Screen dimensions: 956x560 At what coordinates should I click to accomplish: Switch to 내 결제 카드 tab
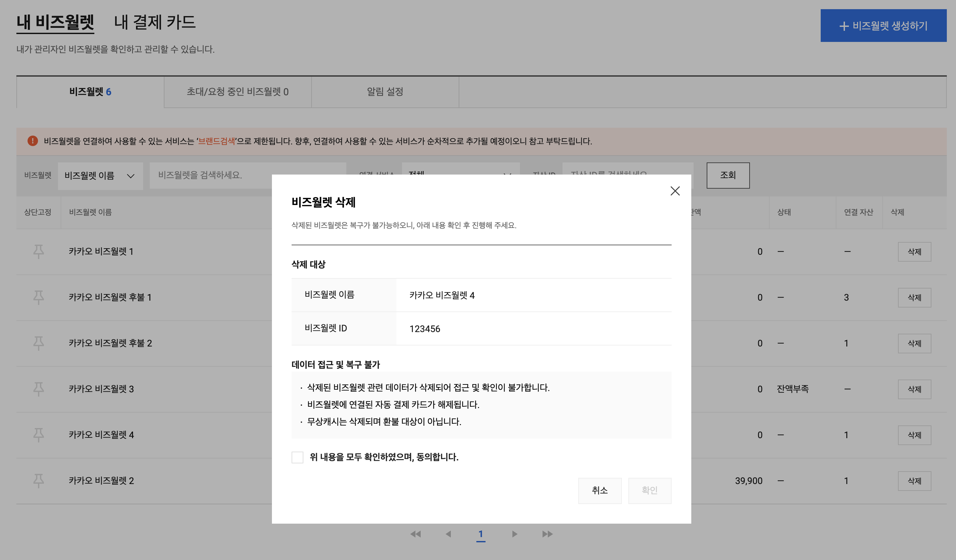tap(155, 22)
